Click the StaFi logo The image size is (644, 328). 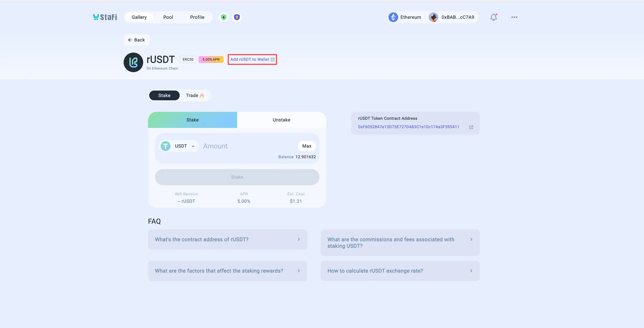point(105,17)
